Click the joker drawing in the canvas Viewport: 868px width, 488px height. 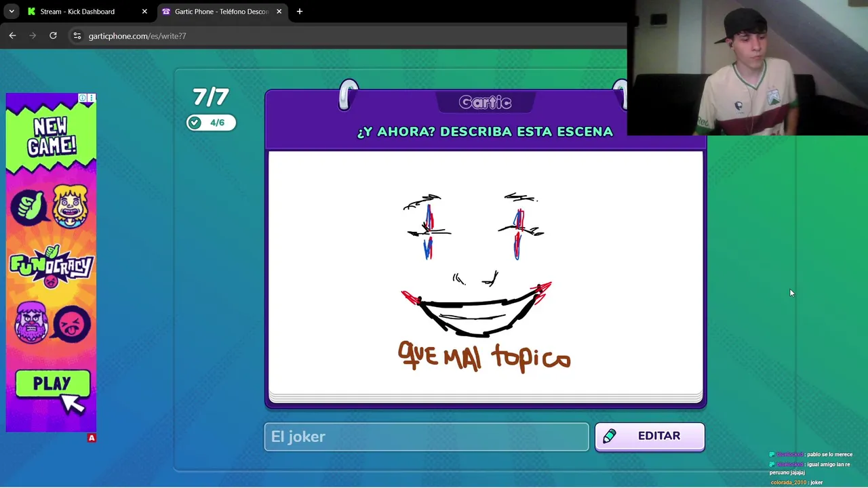[477, 266]
